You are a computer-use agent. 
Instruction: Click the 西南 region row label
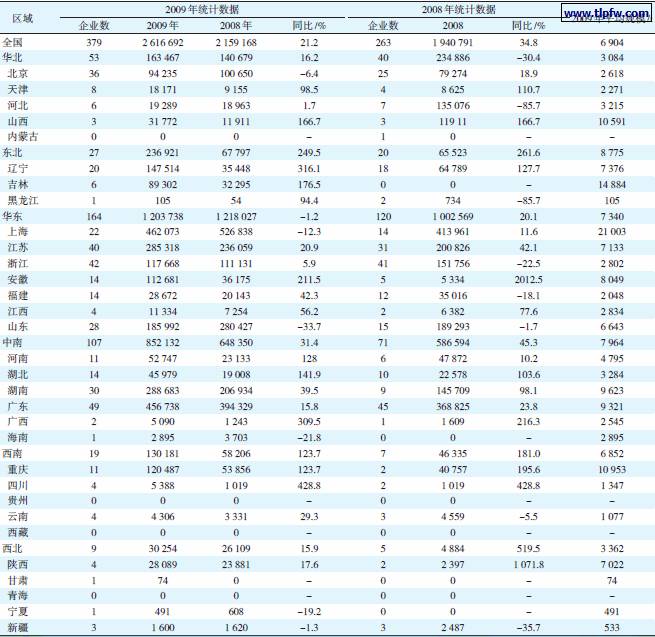point(14,453)
